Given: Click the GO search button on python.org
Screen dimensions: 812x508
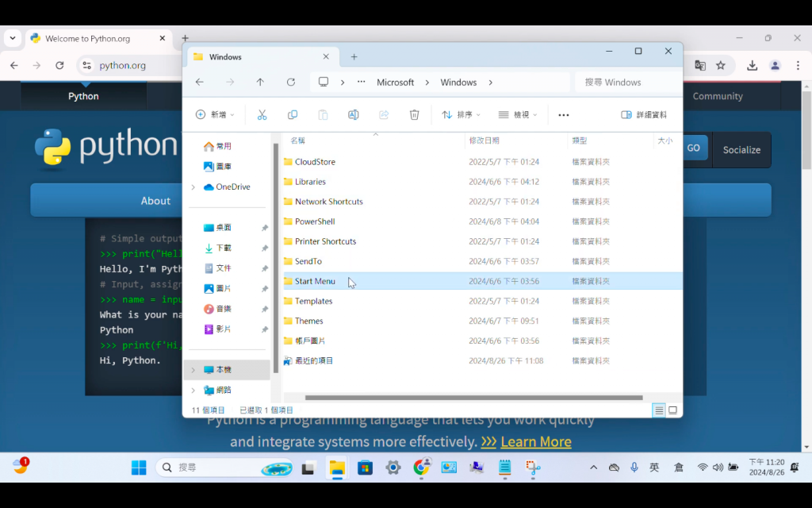Looking at the screenshot, I should click(x=693, y=148).
